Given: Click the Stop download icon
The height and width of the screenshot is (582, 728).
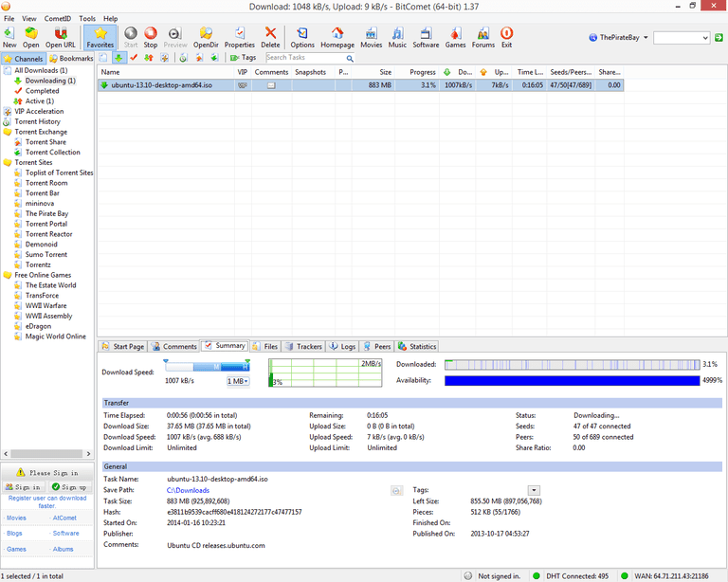Looking at the screenshot, I should point(151,37).
